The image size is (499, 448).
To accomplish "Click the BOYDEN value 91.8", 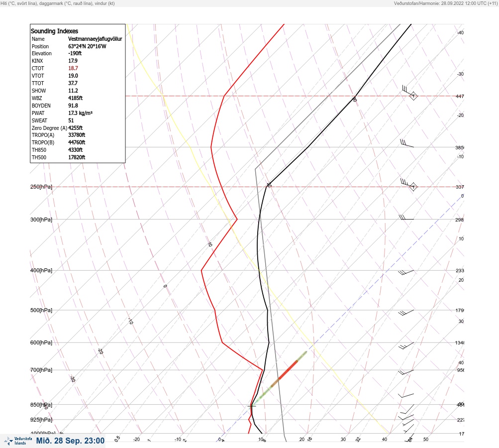I will 73,106.
